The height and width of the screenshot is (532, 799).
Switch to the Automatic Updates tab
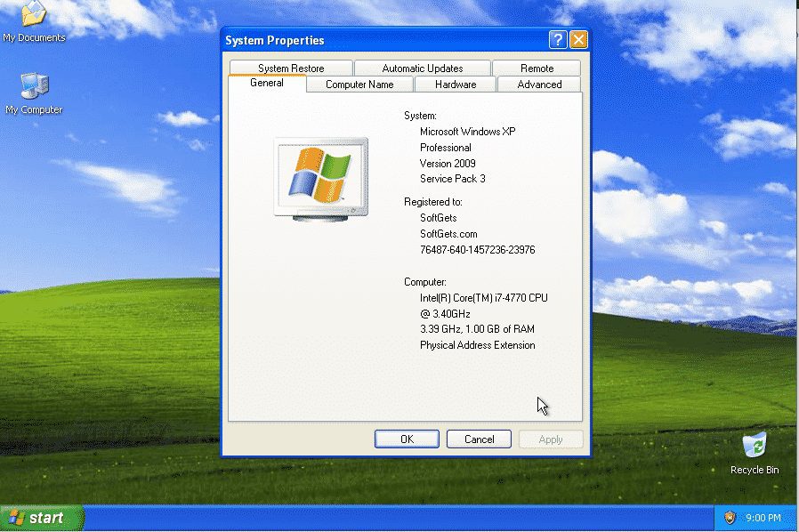423,69
